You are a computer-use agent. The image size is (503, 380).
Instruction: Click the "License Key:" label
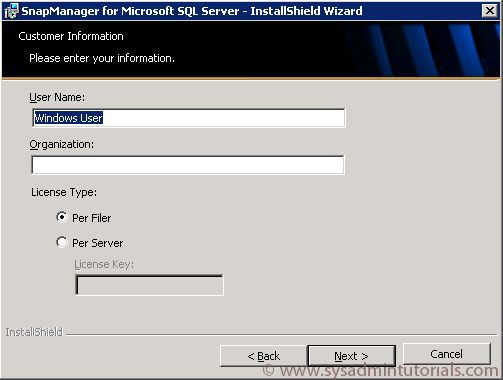(104, 264)
